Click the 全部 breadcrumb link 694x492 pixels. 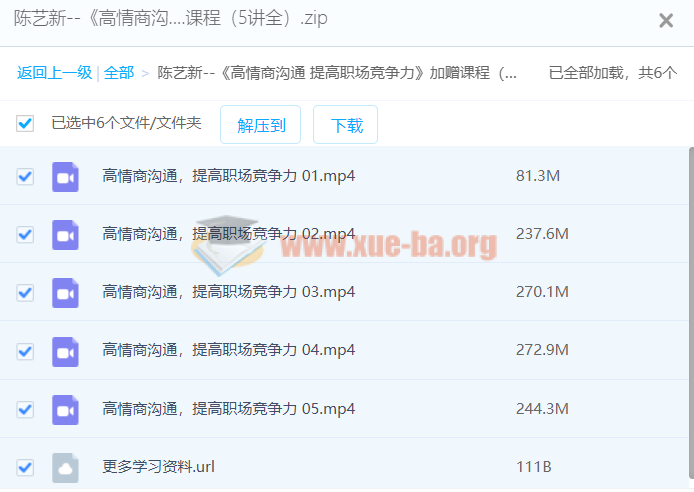click(x=119, y=73)
